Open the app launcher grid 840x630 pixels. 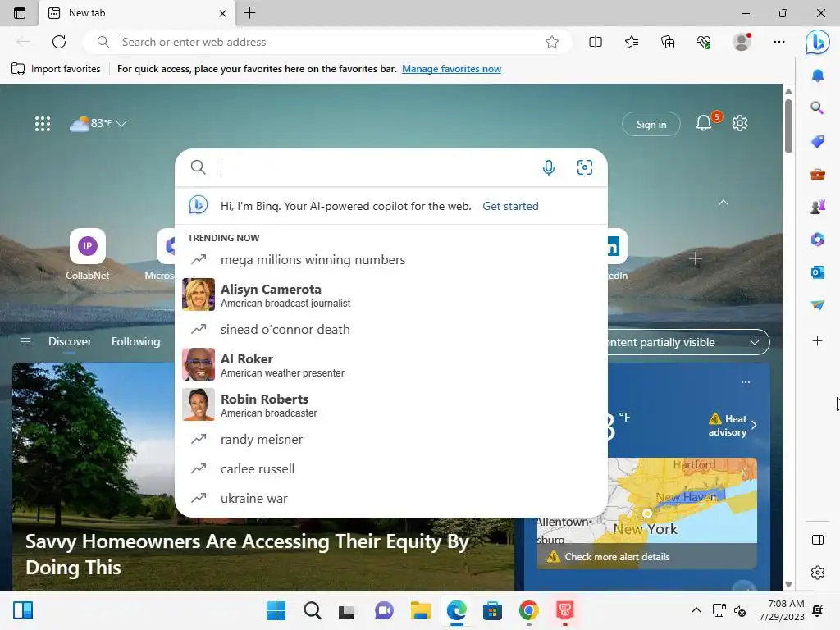(43, 124)
